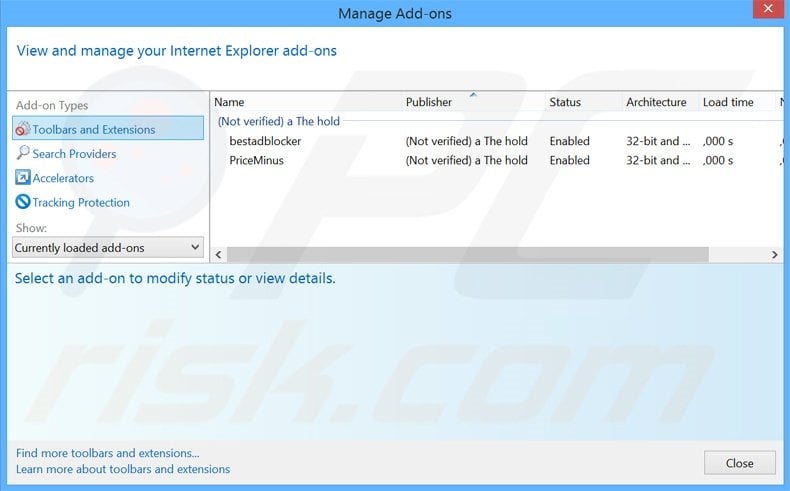Viewport: 790px width, 491px height.
Task: Select the PriceMinus add-on row
Action: [x=496, y=160]
